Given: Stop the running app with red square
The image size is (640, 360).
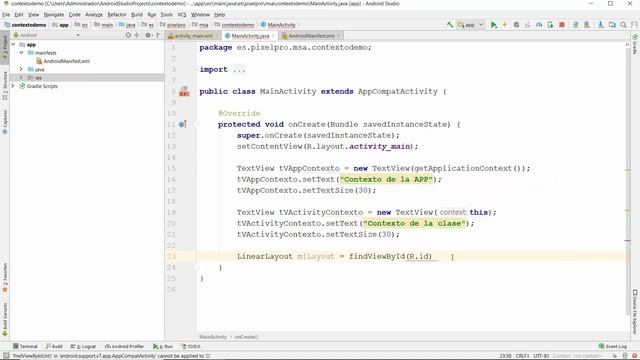Looking at the screenshot, I should [x=562, y=25].
